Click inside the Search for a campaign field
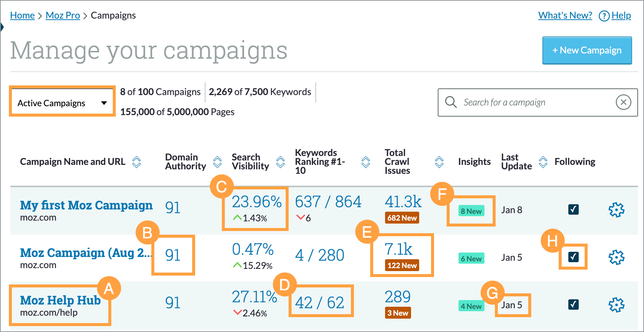 (519, 102)
